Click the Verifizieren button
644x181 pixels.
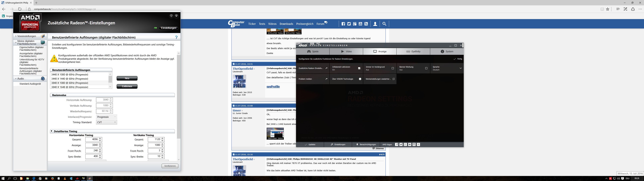click(x=170, y=166)
